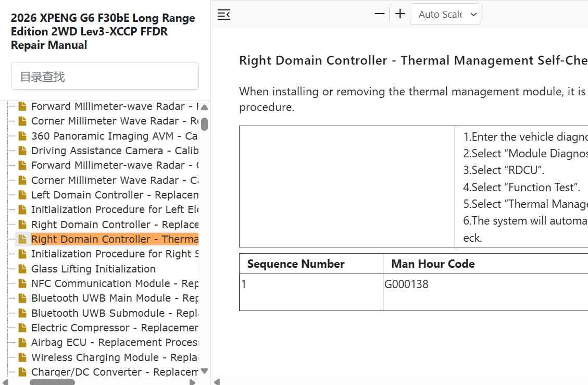Click document icon beside Bluetooth UWB Main Module

[x=22, y=299]
